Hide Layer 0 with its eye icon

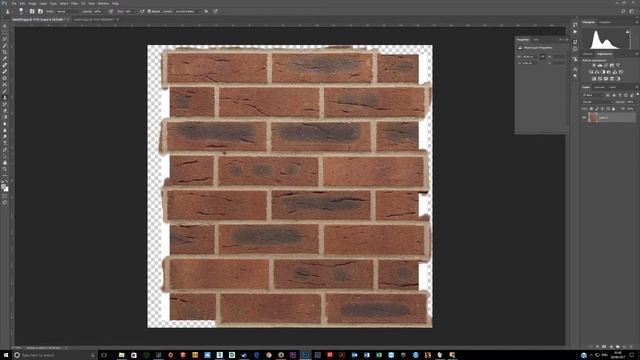(584, 118)
